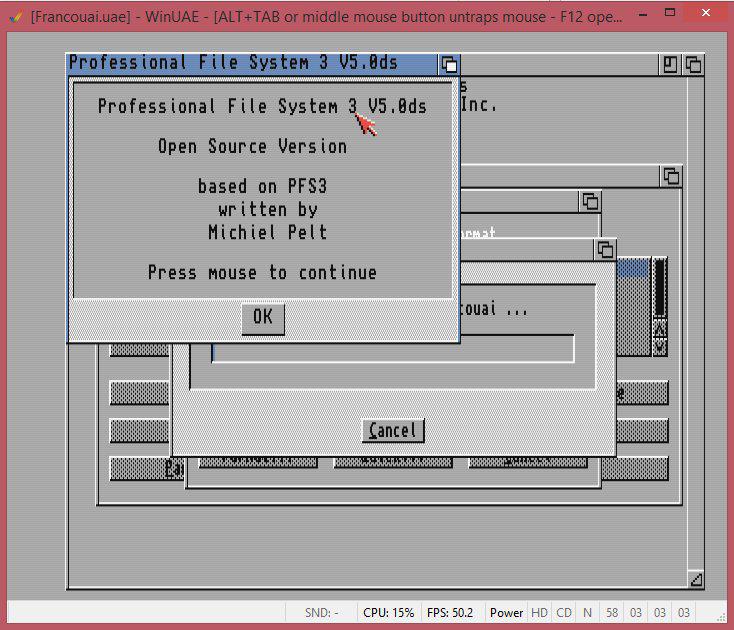Close the WinUAE window

coord(706,13)
